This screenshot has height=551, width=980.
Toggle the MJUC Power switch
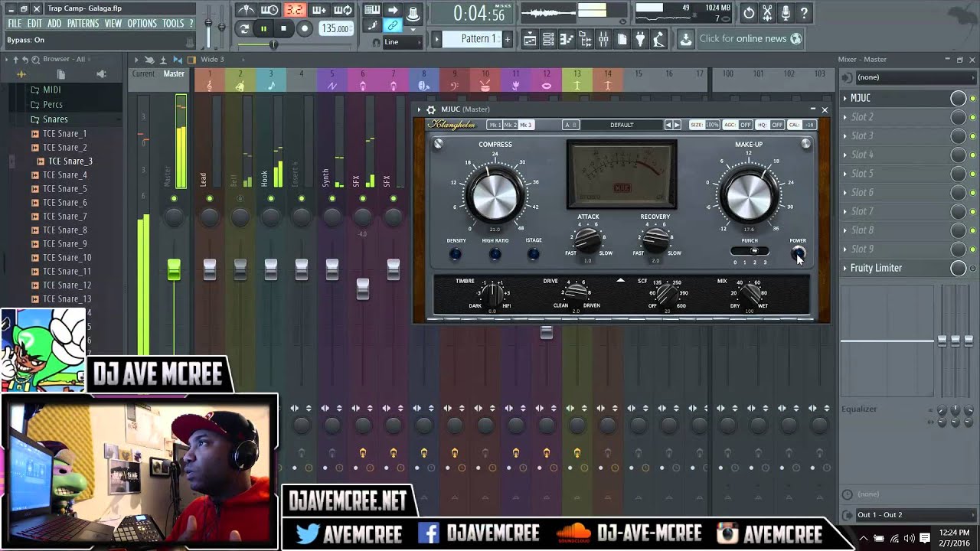[798, 253]
